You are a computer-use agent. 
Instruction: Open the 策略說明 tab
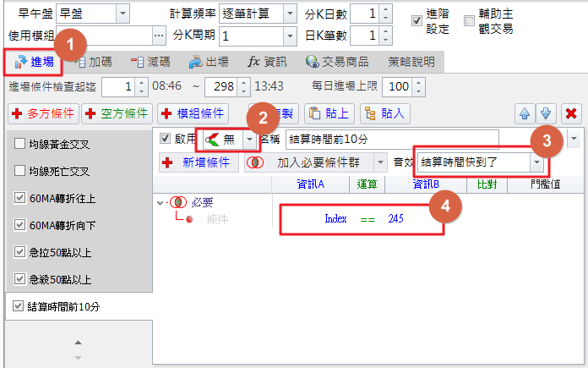tap(411, 62)
